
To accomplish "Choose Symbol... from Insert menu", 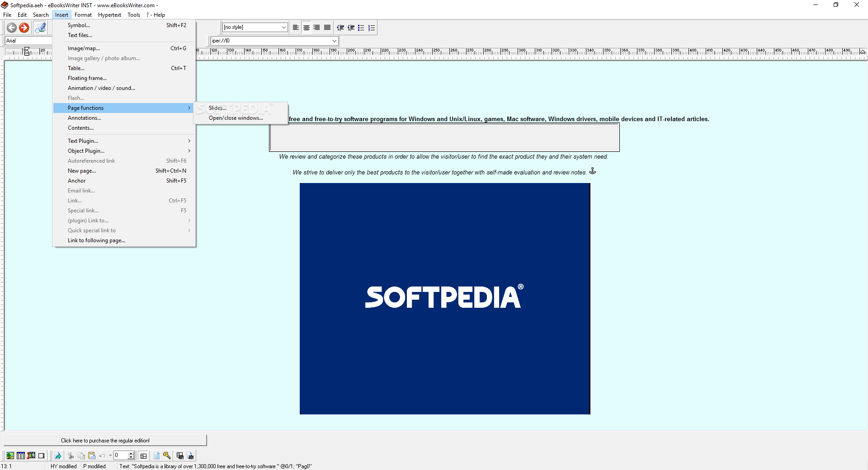I will tap(124, 25).
